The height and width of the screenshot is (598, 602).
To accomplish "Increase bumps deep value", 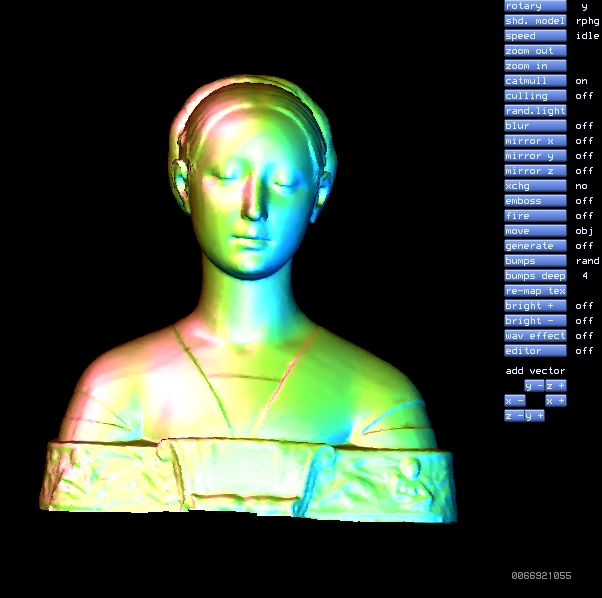I will click(x=535, y=276).
